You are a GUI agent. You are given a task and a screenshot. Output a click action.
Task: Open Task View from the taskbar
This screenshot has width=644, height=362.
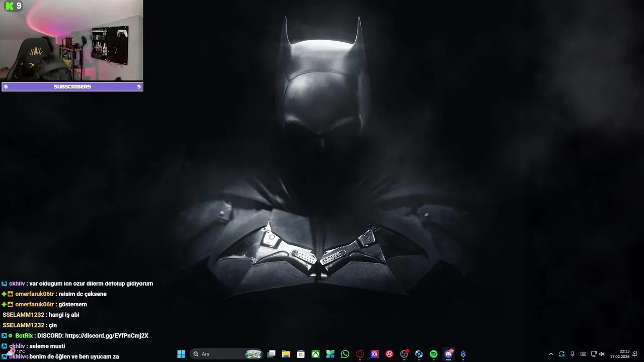click(271, 354)
